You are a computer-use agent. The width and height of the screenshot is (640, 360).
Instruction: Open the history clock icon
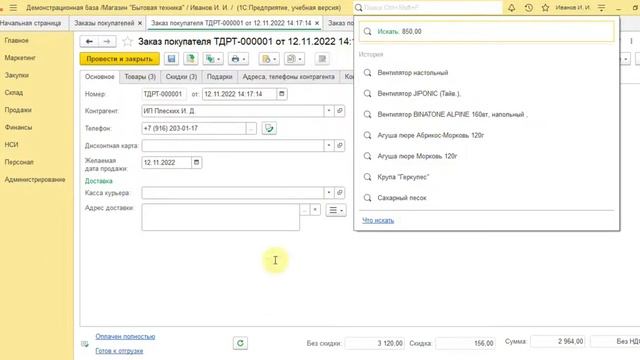[x=529, y=7]
